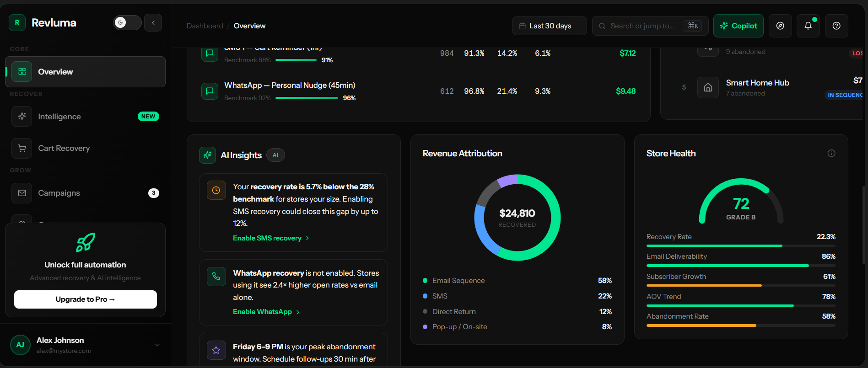
Task: Click the "Smart Home Hub" product name
Action: pyautogui.click(x=757, y=83)
